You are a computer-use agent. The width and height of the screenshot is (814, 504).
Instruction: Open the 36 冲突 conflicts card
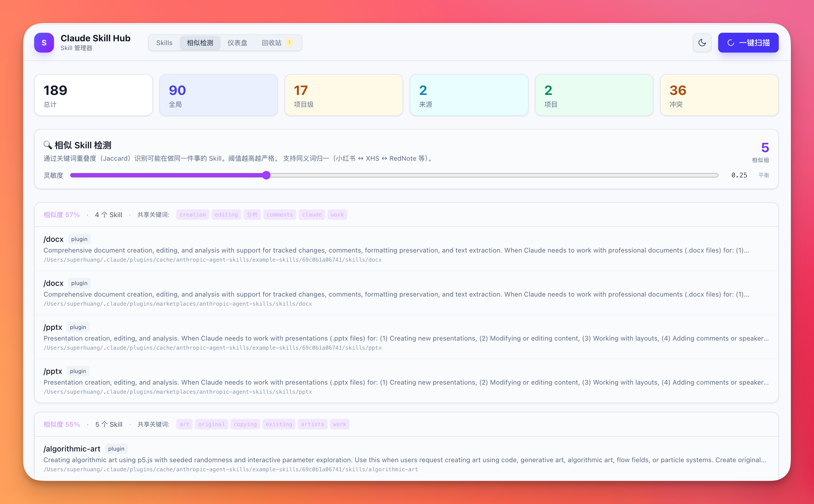pos(719,95)
